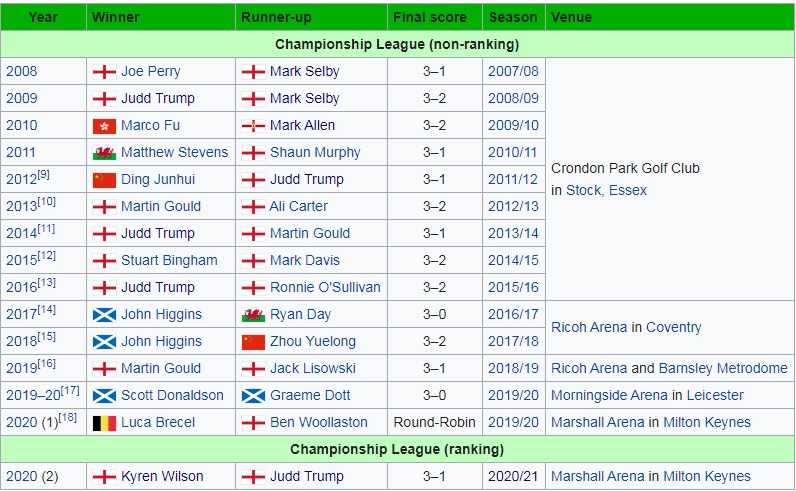Click the Welsh flag next to Matthew Stevens
The width and height of the screenshot is (796, 491).
[x=104, y=153]
